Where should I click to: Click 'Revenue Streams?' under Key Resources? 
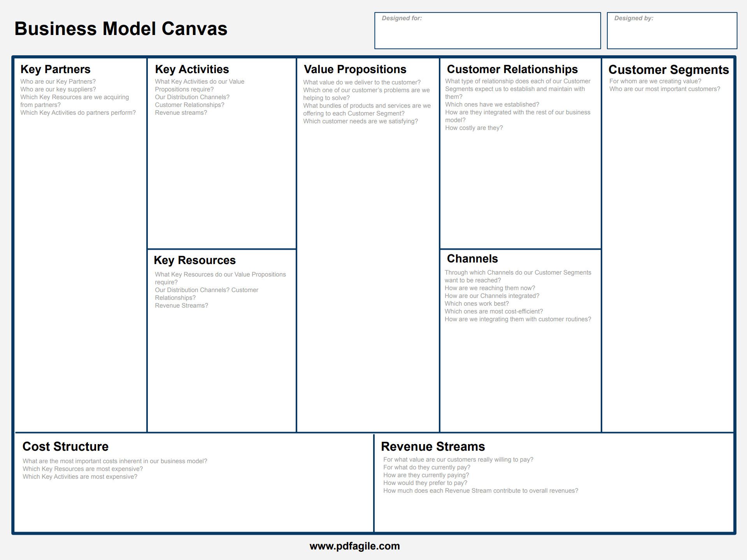click(181, 306)
